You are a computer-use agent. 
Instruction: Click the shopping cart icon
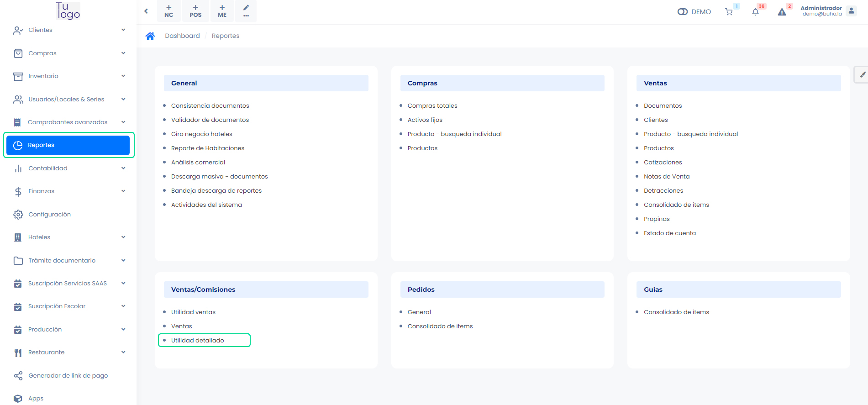click(x=729, y=12)
